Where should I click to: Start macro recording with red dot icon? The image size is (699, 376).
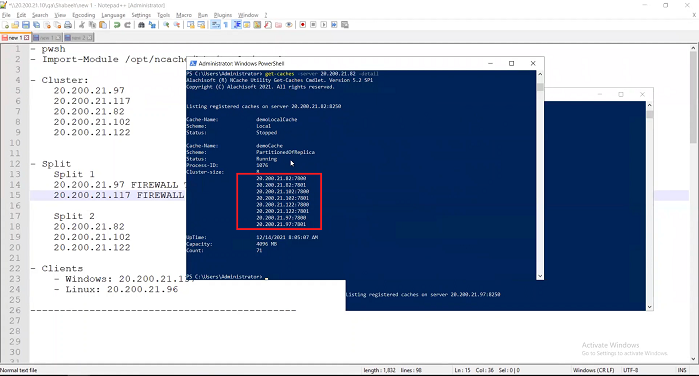(x=303, y=25)
